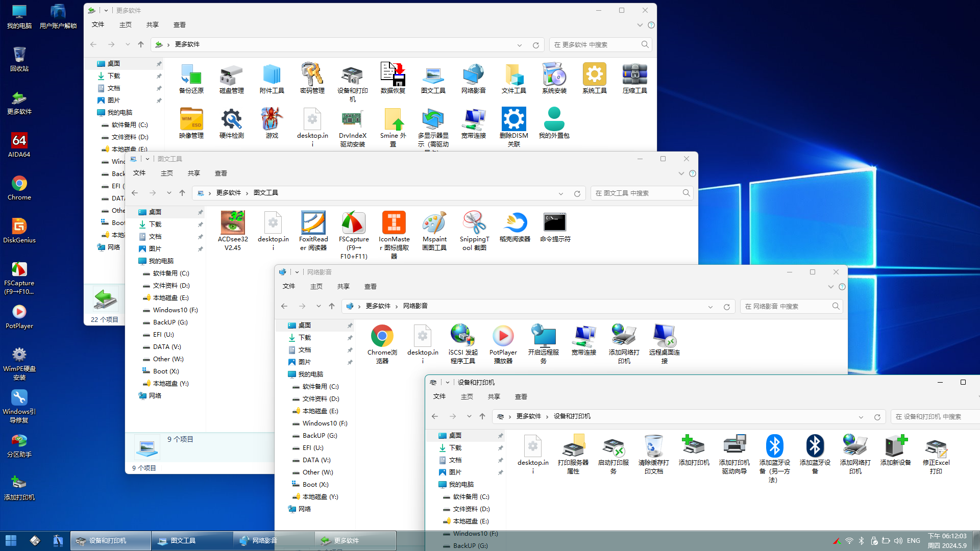Image resolution: width=980 pixels, height=551 pixels.
Task: Open the taskbar clock and date
Action: [x=947, y=540]
